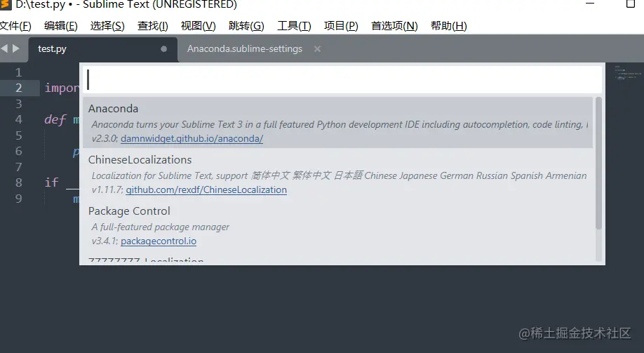Click ChineseLocalizations description about Localization for Sublime Text
The width and height of the screenshot is (644, 353).
pos(340,176)
